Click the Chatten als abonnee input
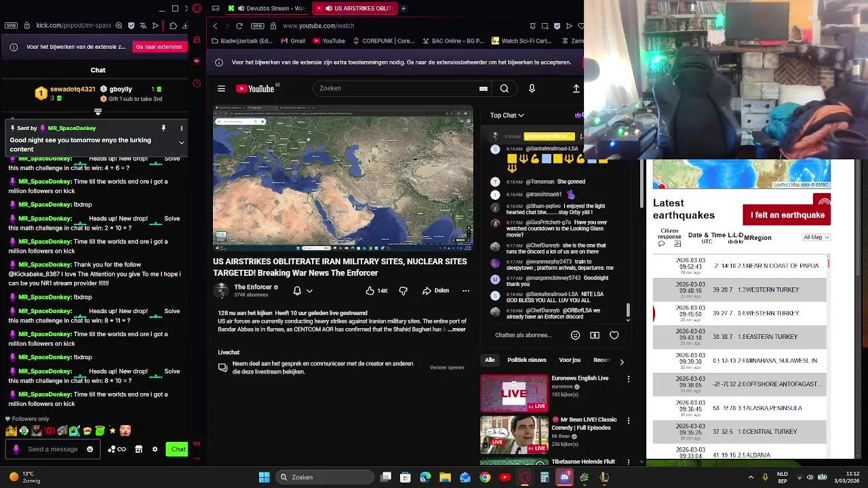Screen dimensions: 868x488 [523, 335]
